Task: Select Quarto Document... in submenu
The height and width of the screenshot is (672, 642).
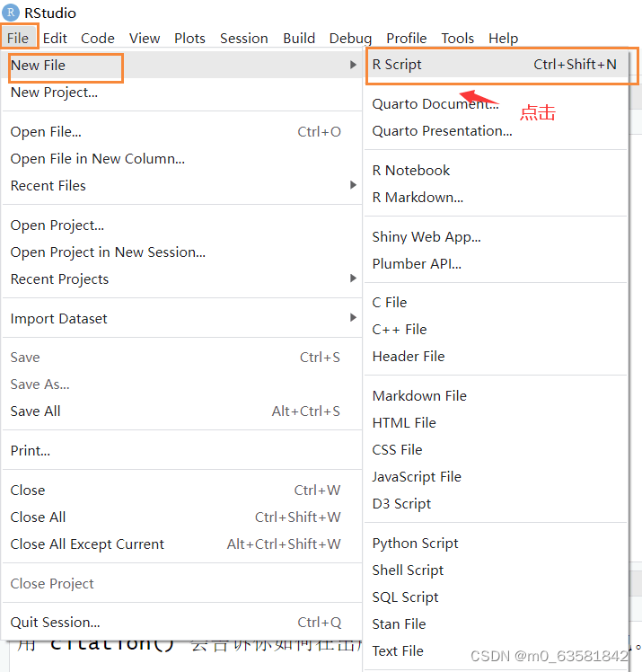Action: click(496, 104)
